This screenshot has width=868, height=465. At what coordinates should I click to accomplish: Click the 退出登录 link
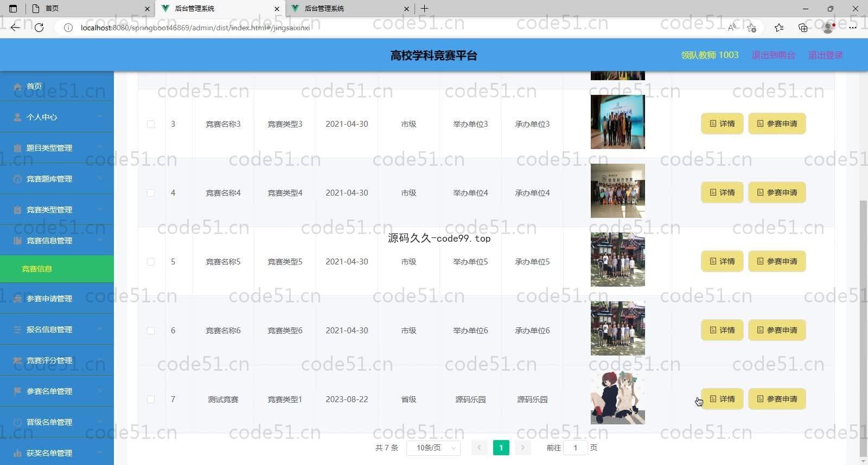825,55
